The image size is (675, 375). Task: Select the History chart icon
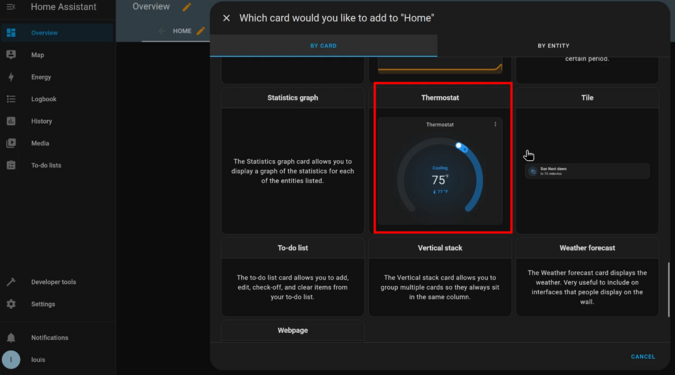[x=11, y=121]
